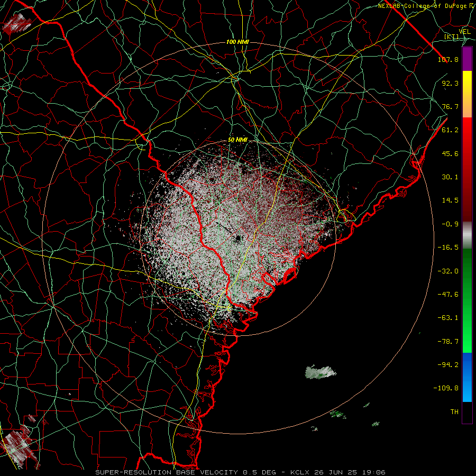The image size is (476, 476).
Task: Click the -109.8 legend value
Action: coord(446,388)
